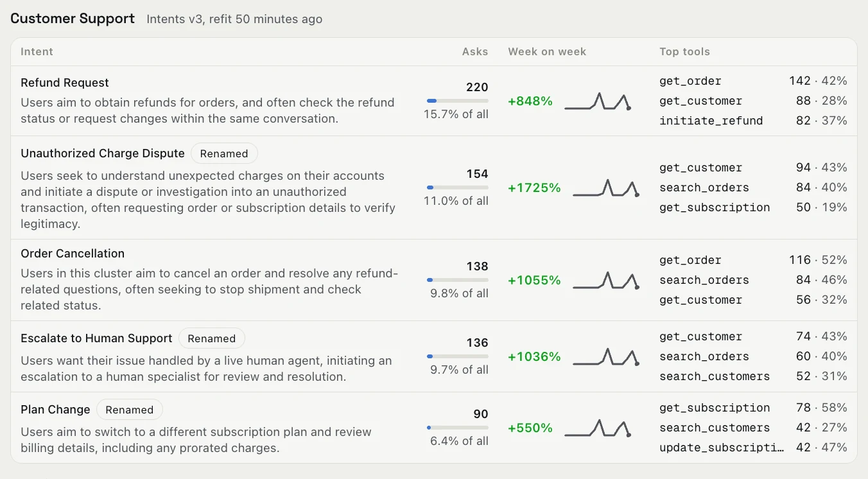Click Renamed badge on Unauthorized Charge Dispute
The height and width of the screenshot is (479, 868).
pyautogui.click(x=224, y=153)
